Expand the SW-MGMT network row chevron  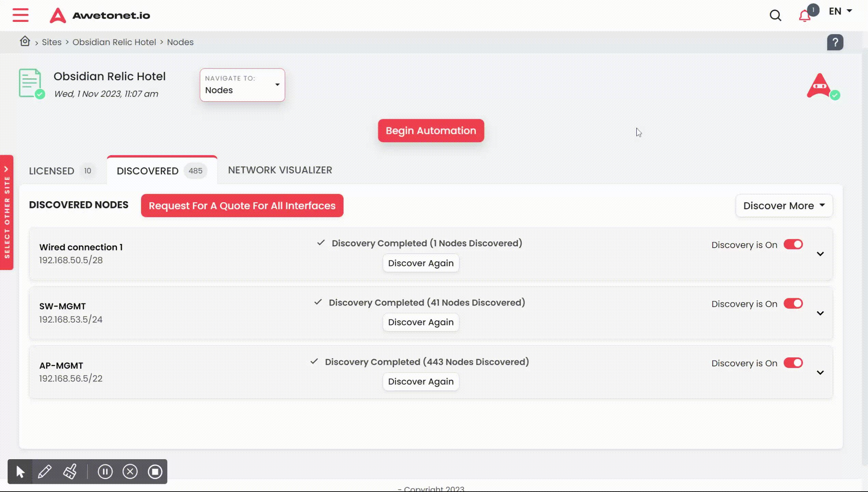tap(820, 313)
